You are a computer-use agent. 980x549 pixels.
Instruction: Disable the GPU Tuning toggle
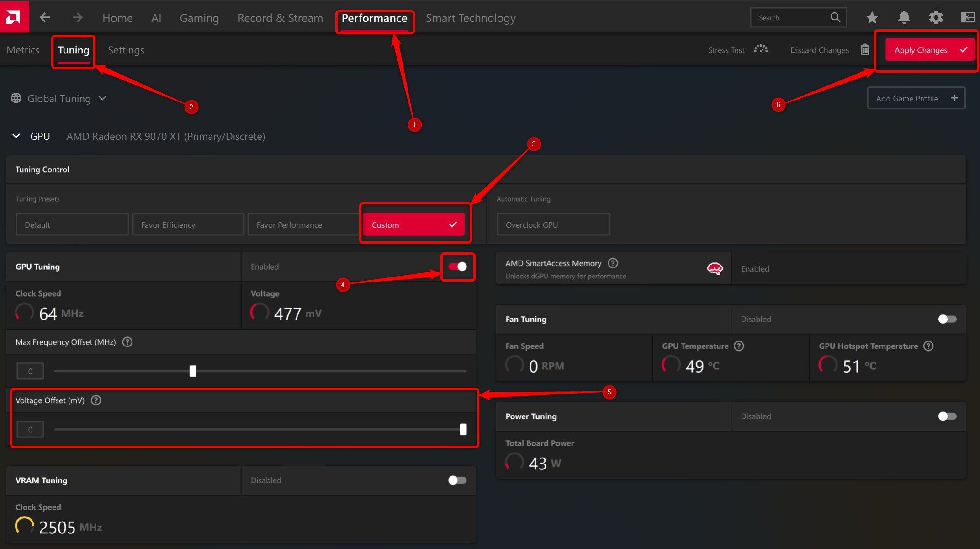[457, 267]
